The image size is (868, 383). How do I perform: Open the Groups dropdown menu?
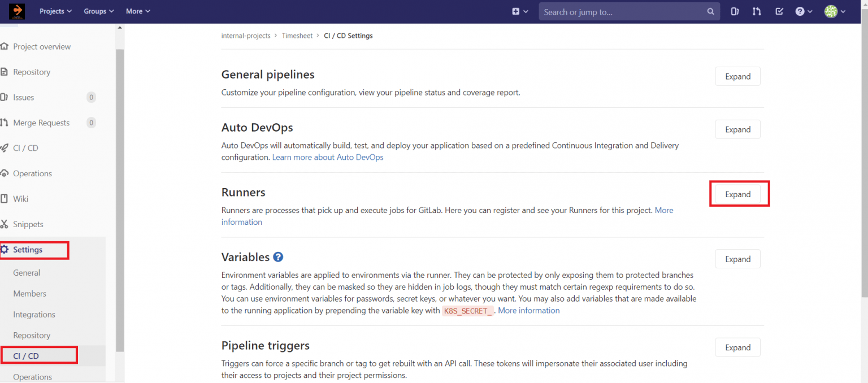click(99, 11)
